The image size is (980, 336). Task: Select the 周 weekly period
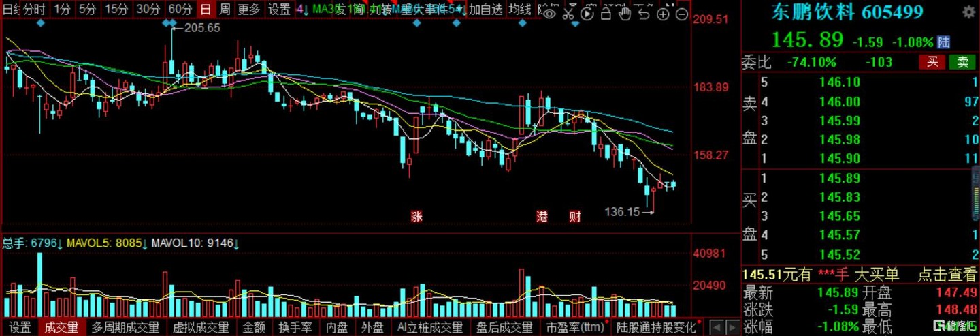coord(225,9)
